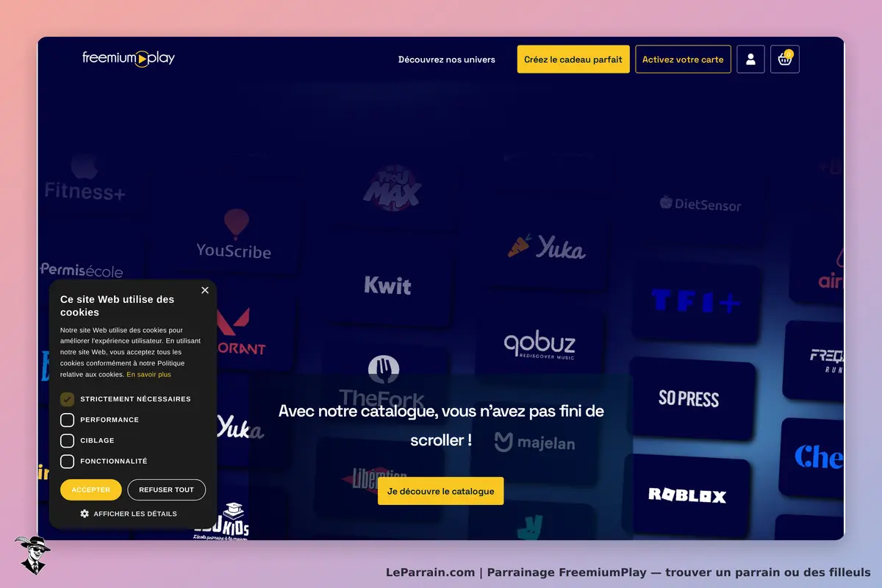Select the Roblox catalogue tile

pos(687,495)
